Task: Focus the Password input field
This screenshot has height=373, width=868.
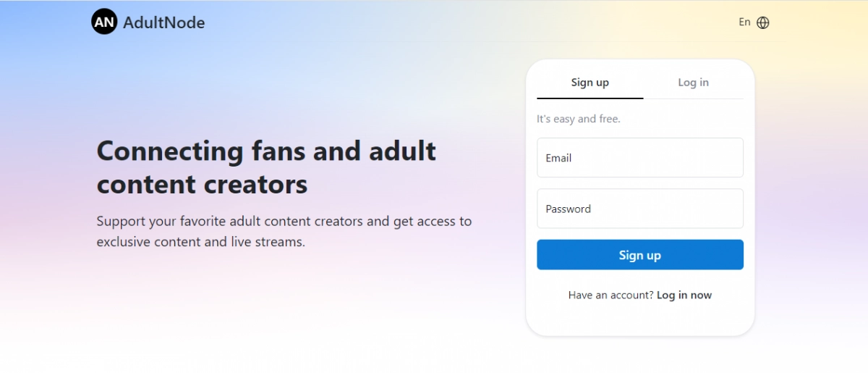Action: click(639, 209)
